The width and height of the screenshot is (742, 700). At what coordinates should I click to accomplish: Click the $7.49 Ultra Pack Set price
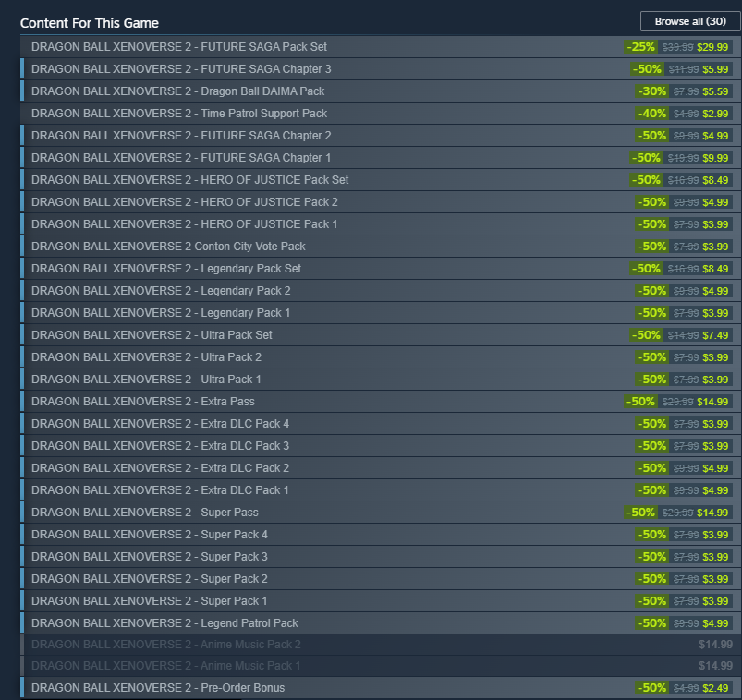715,335
